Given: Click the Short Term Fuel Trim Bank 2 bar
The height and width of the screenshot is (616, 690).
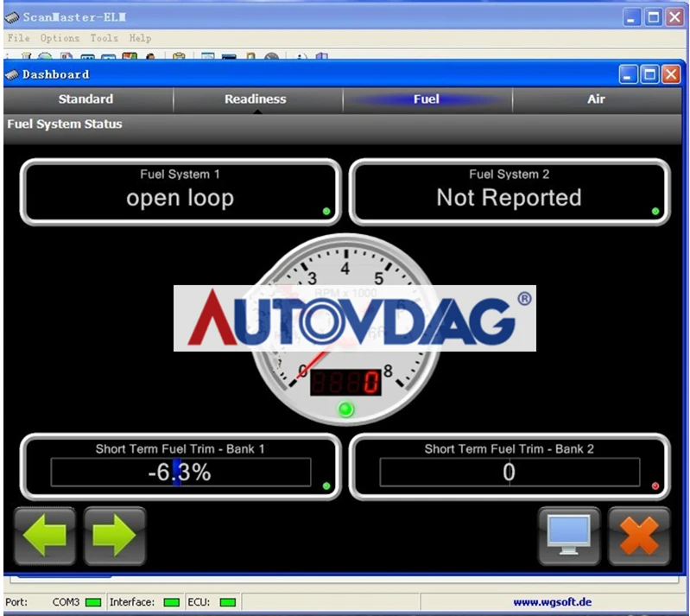Looking at the screenshot, I should coord(510,472).
